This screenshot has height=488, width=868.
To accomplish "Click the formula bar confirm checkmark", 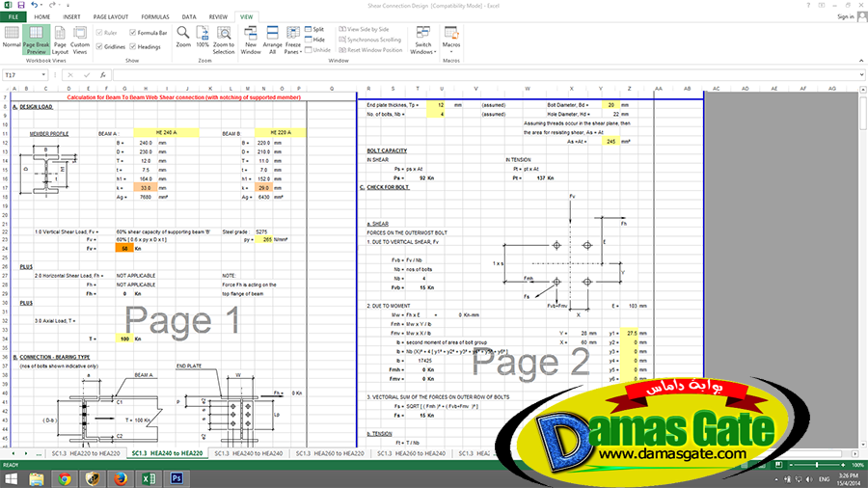I will (x=87, y=74).
